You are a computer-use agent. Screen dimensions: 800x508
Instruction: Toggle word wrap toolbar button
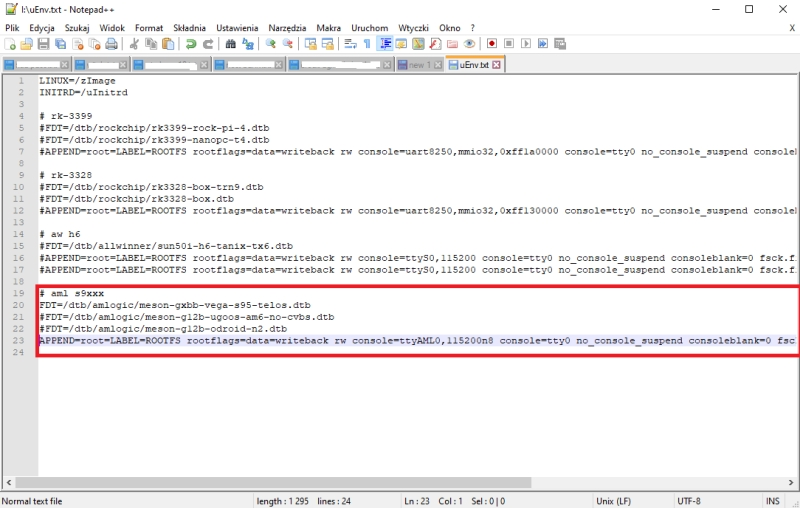click(x=350, y=44)
